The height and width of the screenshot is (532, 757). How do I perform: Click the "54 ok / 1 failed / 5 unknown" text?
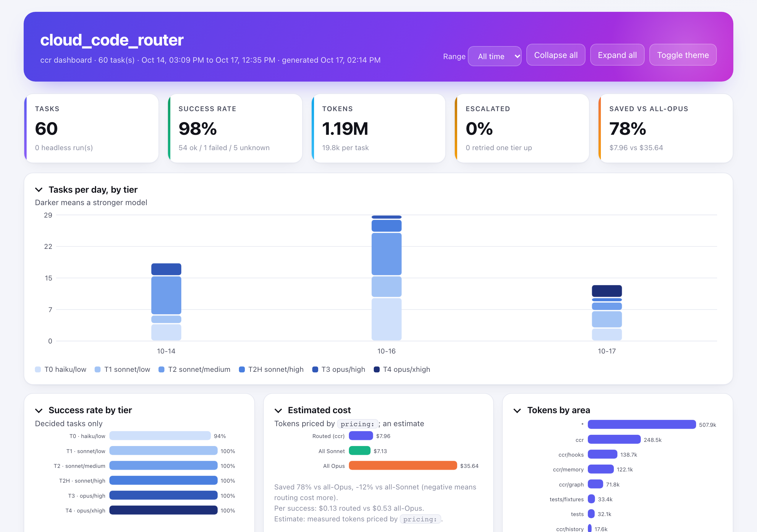[x=224, y=148]
